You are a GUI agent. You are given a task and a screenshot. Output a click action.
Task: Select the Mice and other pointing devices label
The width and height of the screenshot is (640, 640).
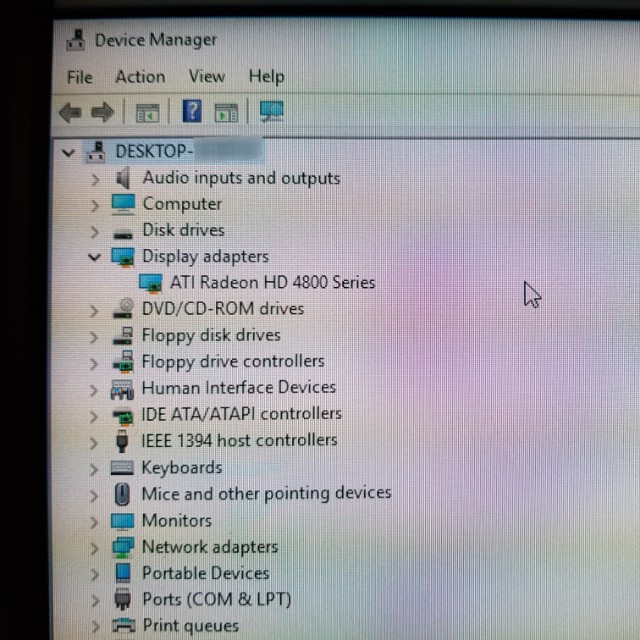(267, 494)
